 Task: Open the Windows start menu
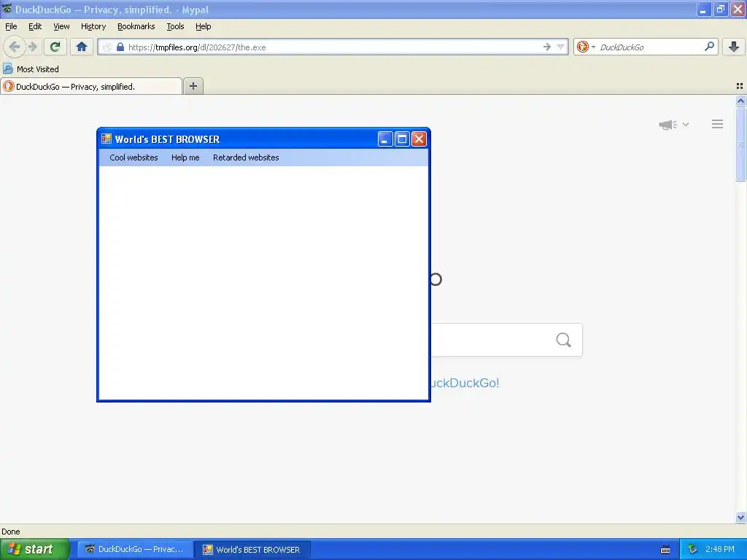click(x=35, y=549)
